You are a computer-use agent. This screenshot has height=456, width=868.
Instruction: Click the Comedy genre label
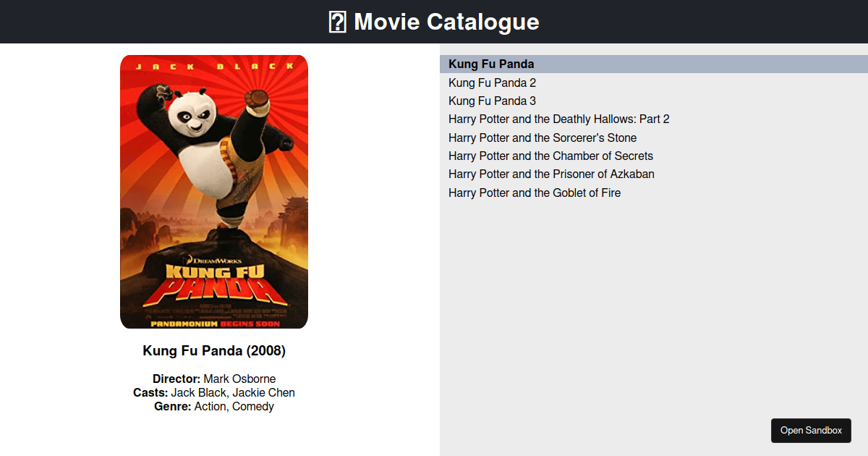point(252,406)
